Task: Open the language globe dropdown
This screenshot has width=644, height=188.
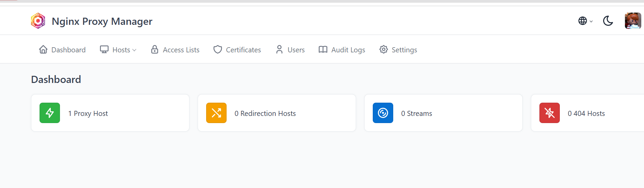Action: [x=585, y=21]
